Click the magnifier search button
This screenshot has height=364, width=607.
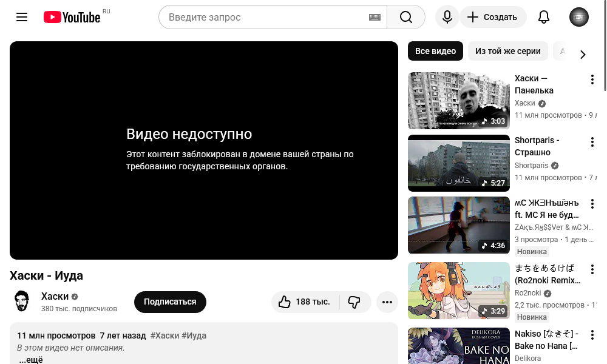click(x=406, y=17)
